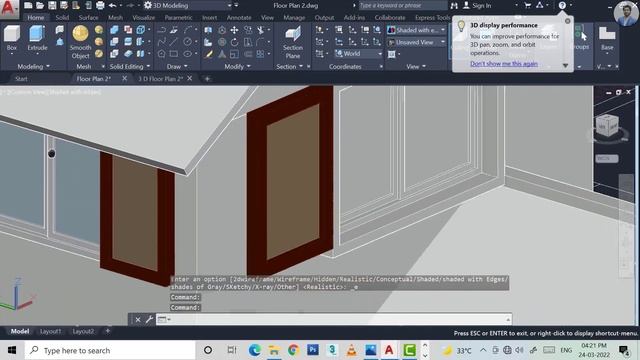Viewport: 640px width, 360px height.
Task: Close the Floor Plan 2 file tab
Action: point(124,78)
